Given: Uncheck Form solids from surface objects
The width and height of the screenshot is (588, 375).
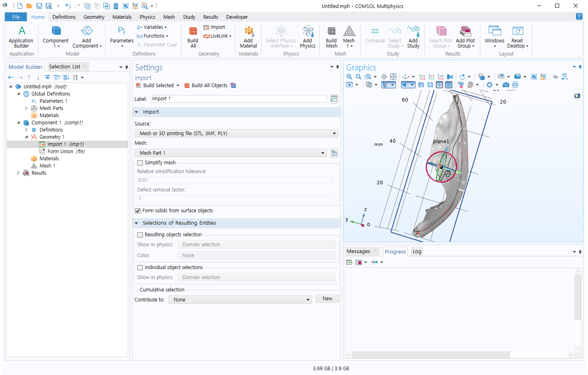Looking at the screenshot, I should [138, 211].
